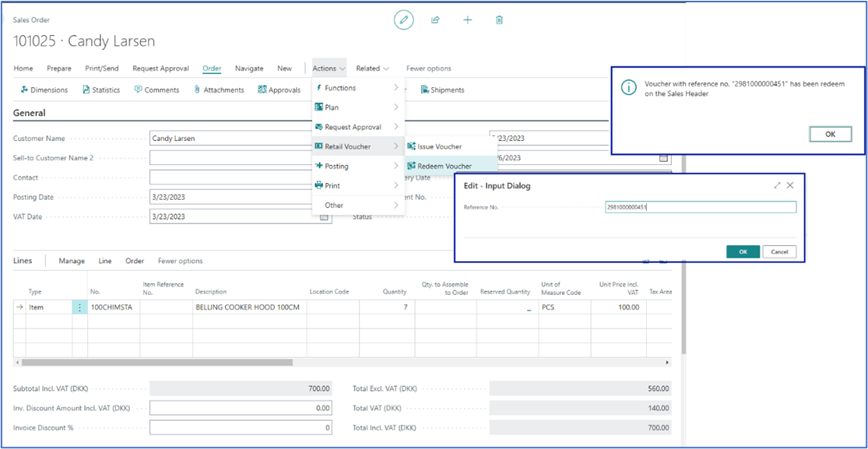This screenshot has width=868, height=449.
Task: Click the Reference No. input field
Action: pyautogui.click(x=701, y=207)
